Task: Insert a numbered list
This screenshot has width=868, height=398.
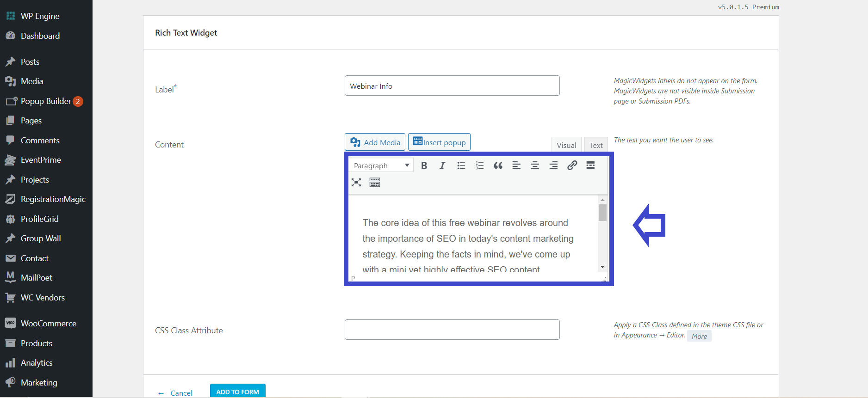Action: click(x=479, y=165)
